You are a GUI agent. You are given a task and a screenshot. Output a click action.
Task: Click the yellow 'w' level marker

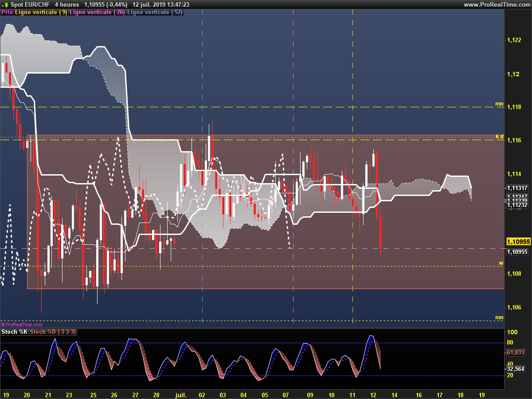(501, 263)
